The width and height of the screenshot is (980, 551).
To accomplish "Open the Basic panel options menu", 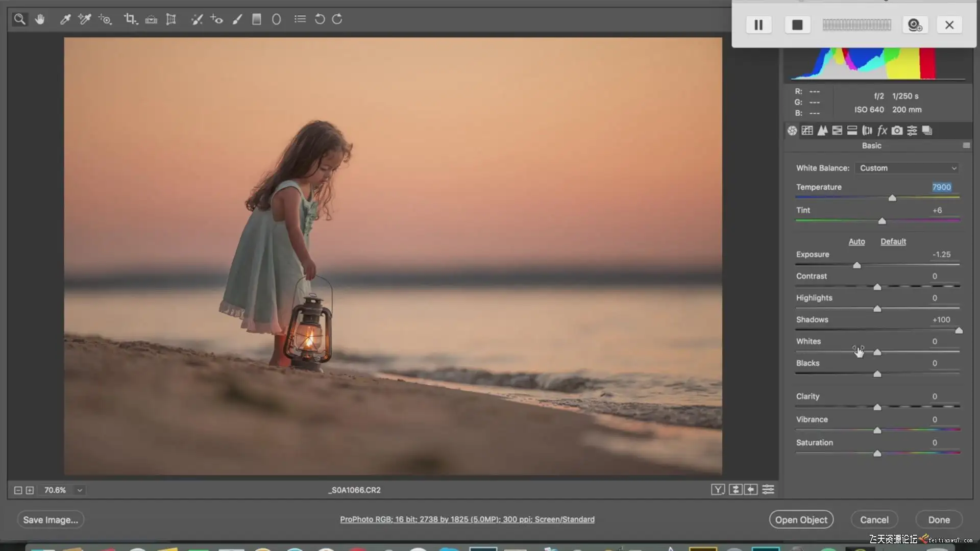I will tap(966, 145).
